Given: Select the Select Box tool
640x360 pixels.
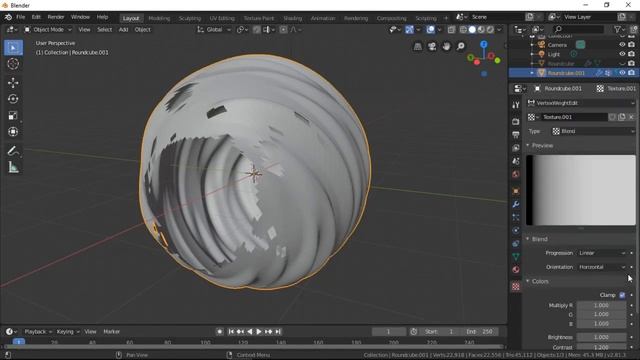Looking at the screenshot, I should (x=13, y=48).
